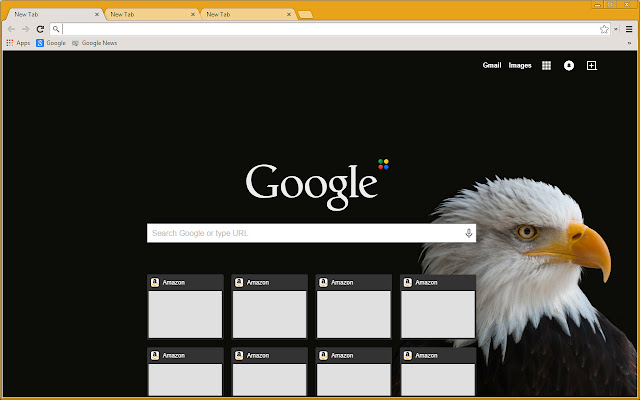The height and width of the screenshot is (400, 640).
Task: Focus the Search Google or type URL box
Action: (311, 233)
